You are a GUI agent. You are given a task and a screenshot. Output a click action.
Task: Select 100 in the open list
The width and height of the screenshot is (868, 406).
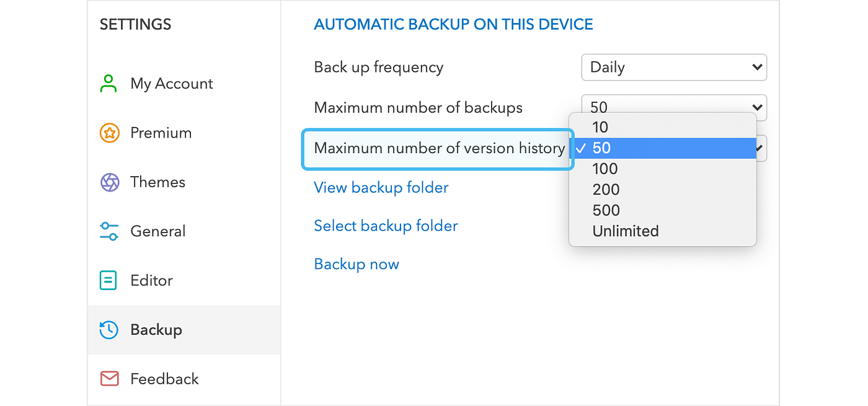[604, 169]
